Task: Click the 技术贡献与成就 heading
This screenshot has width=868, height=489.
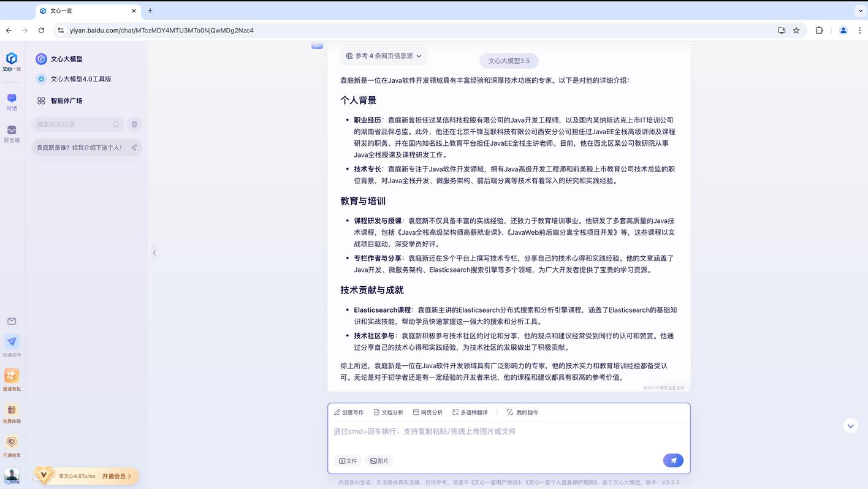Action: [x=372, y=290]
